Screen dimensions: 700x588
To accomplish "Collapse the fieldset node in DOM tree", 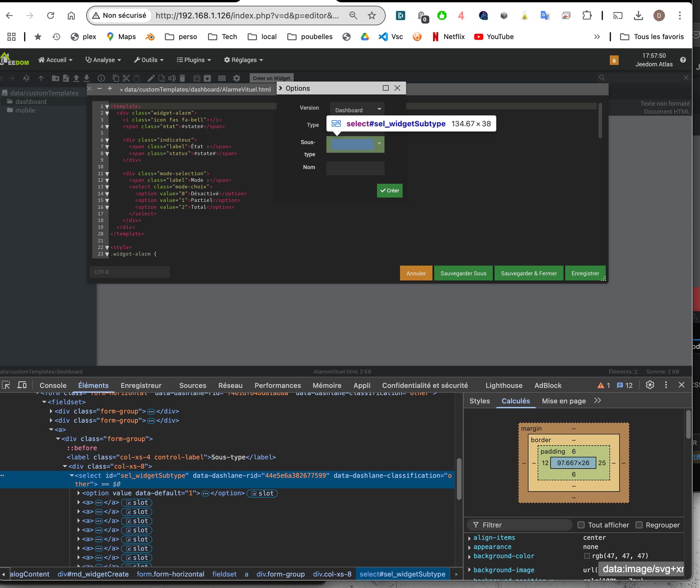I will (44, 402).
